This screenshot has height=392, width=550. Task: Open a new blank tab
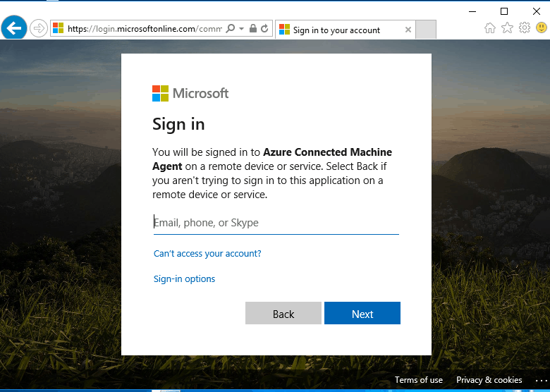tap(426, 30)
